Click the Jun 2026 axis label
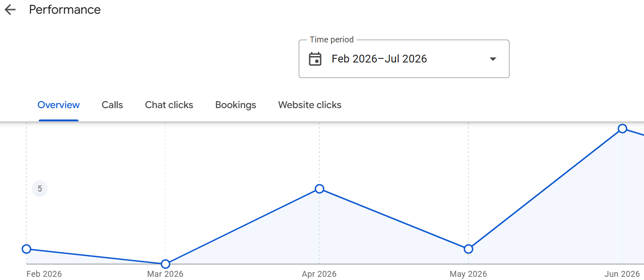 pyautogui.click(x=622, y=274)
